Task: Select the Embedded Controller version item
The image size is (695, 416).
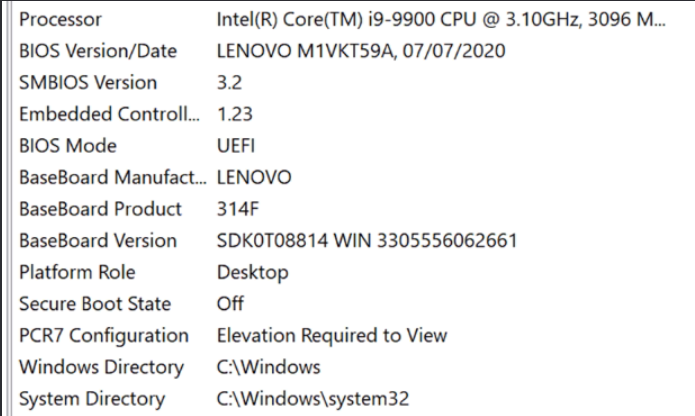Action: (109, 114)
